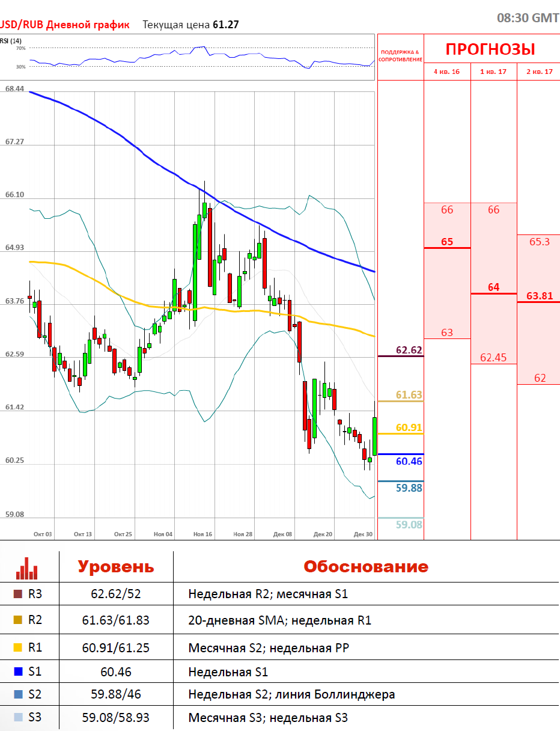
Task: Click the 'Ноя 16' date axis label
Action: click(x=202, y=534)
